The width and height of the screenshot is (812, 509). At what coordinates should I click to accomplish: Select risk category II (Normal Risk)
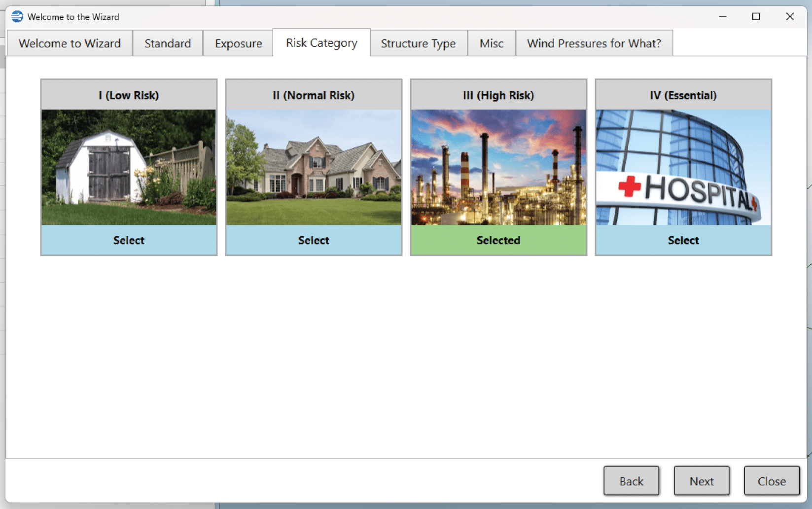coord(314,240)
